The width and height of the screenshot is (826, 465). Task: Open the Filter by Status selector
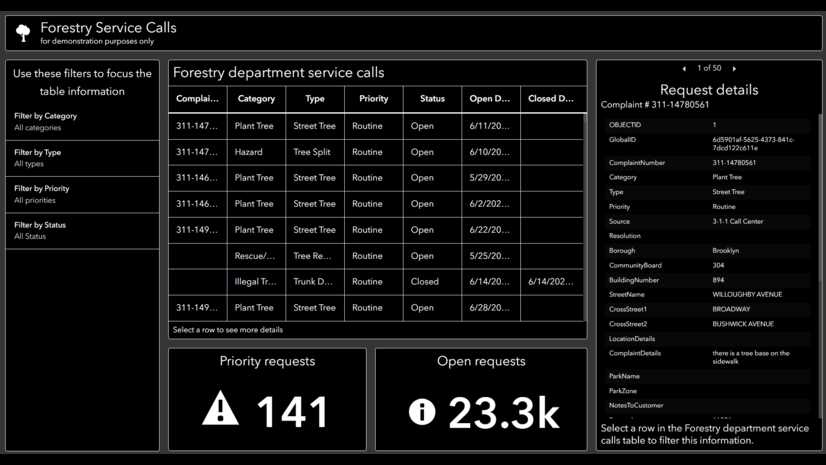pos(82,231)
